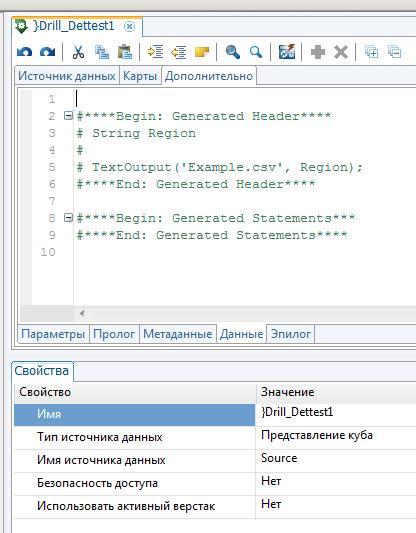
Task: Click the Имя value field }Drill_Dettest1
Action: pyautogui.click(x=335, y=412)
